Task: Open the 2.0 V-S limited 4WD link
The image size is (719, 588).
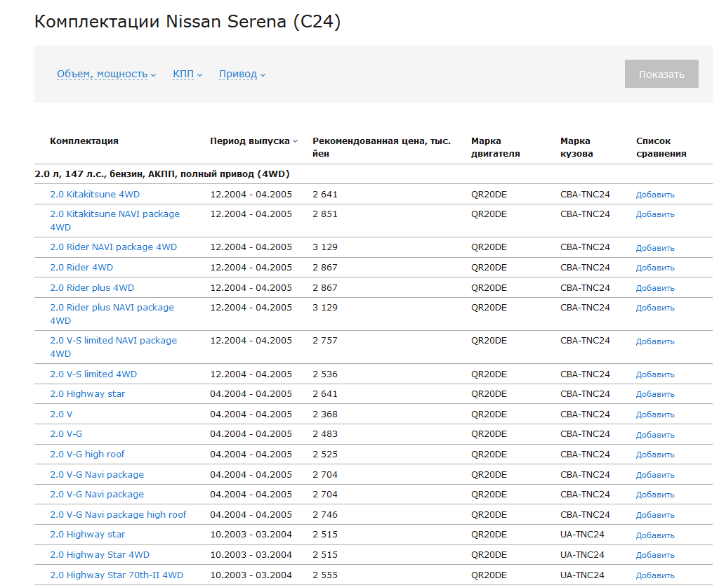Action: (x=93, y=374)
